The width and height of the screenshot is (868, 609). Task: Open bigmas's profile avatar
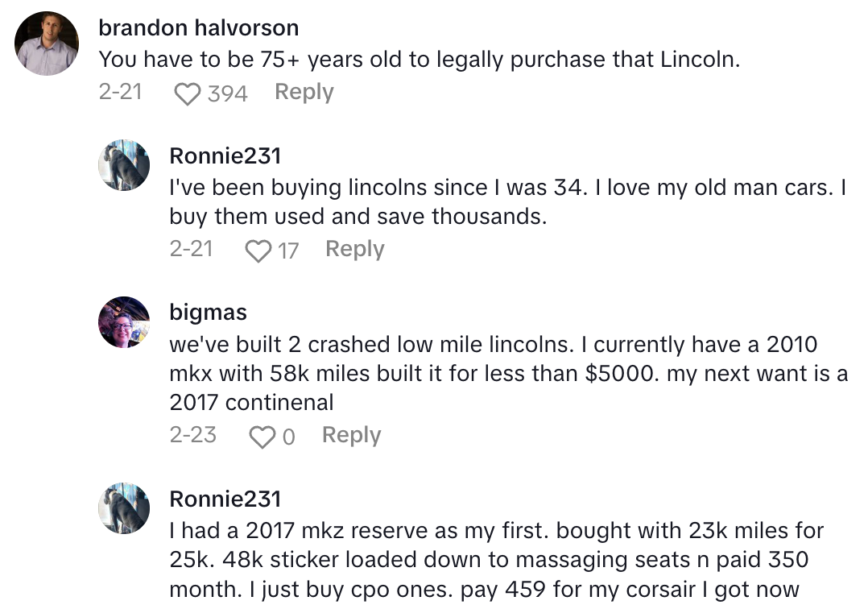(x=124, y=322)
